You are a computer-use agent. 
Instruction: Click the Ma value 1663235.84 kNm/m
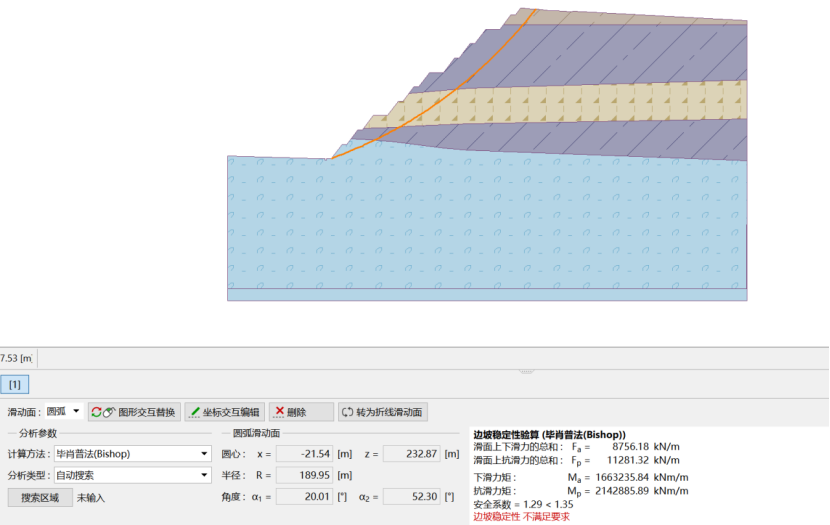pyautogui.click(x=642, y=477)
